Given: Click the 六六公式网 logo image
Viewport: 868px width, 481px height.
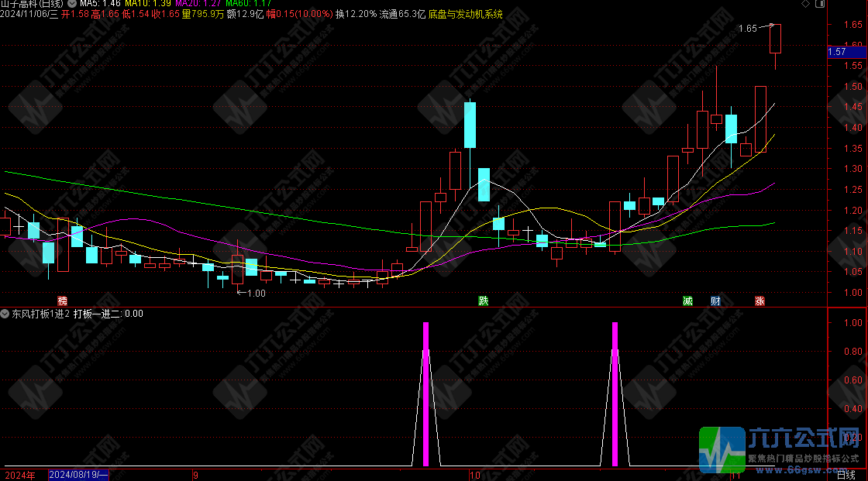Looking at the screenshot, I should point(782,449).
